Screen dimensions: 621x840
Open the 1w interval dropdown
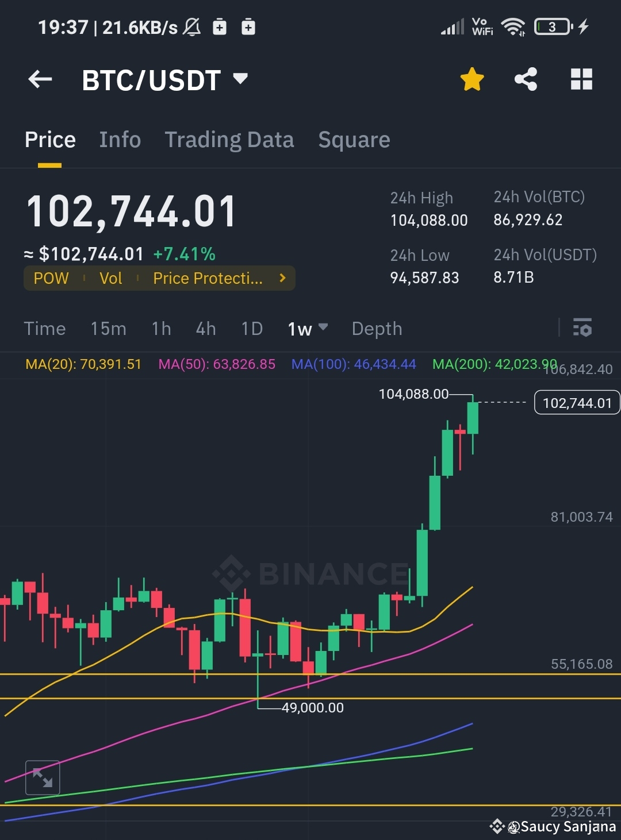[x=308, y=329]
